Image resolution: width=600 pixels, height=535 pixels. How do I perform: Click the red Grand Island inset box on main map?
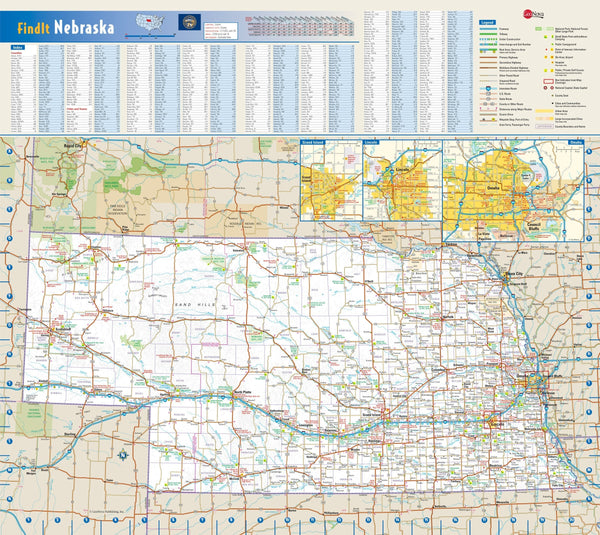point(385,414)
